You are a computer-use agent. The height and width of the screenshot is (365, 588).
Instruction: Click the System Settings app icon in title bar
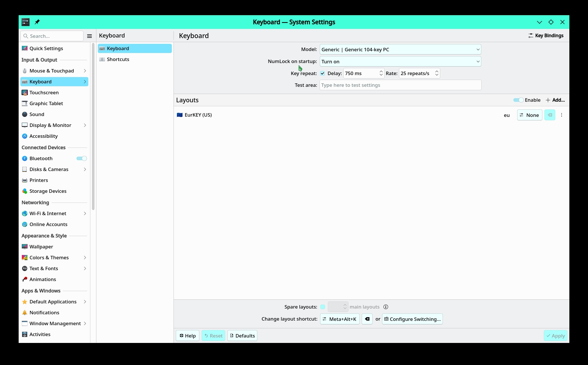click(x=26, y=22)
